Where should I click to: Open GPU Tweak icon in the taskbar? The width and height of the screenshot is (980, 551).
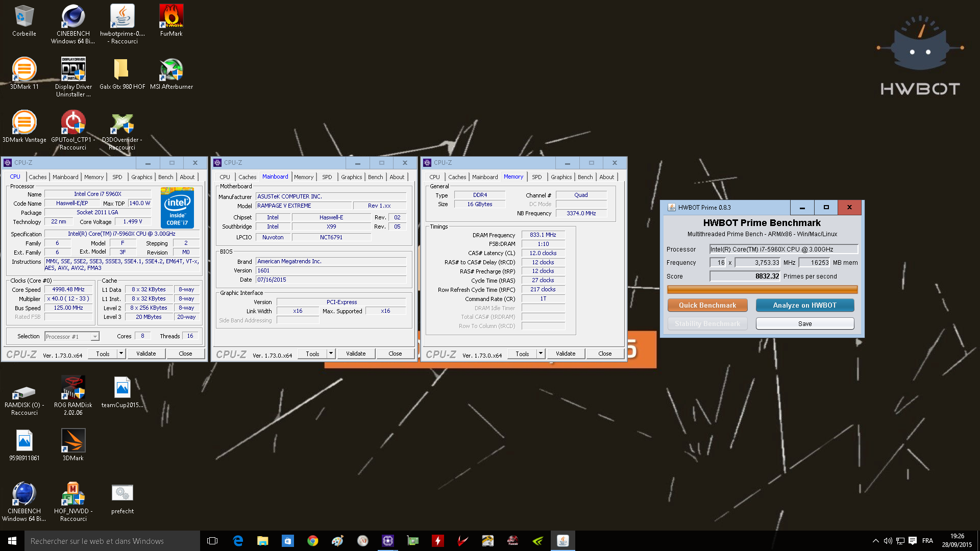(513, 541)
